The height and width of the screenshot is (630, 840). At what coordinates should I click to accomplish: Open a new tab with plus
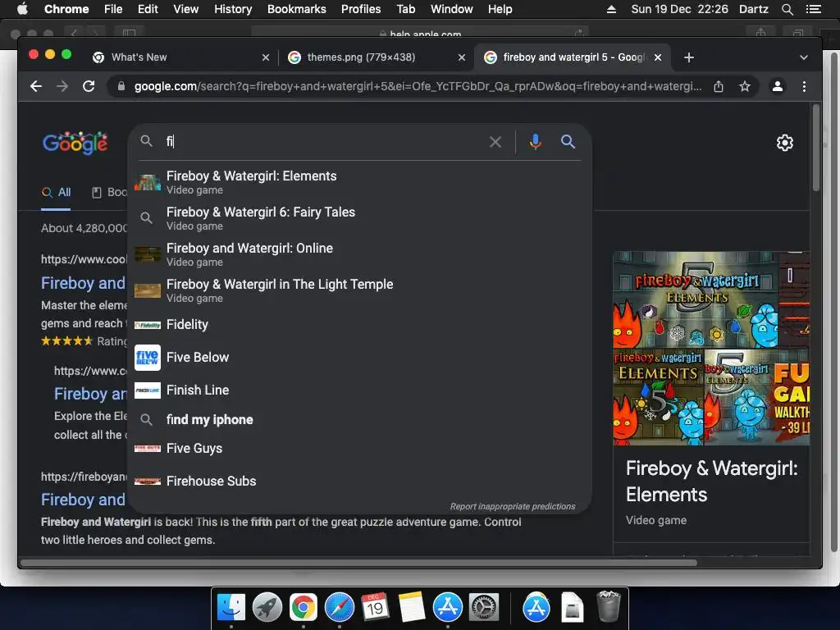[689, 57]
